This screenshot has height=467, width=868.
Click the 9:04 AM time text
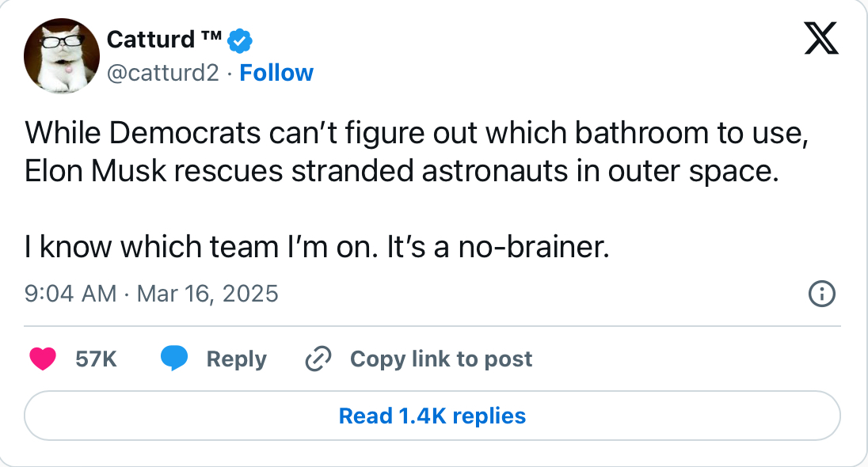(x=70, y=294)
